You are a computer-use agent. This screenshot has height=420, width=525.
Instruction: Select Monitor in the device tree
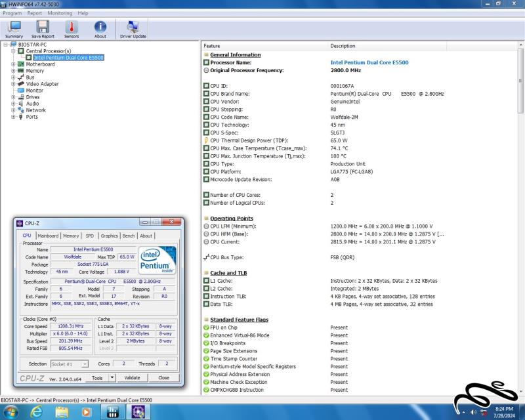35,91
